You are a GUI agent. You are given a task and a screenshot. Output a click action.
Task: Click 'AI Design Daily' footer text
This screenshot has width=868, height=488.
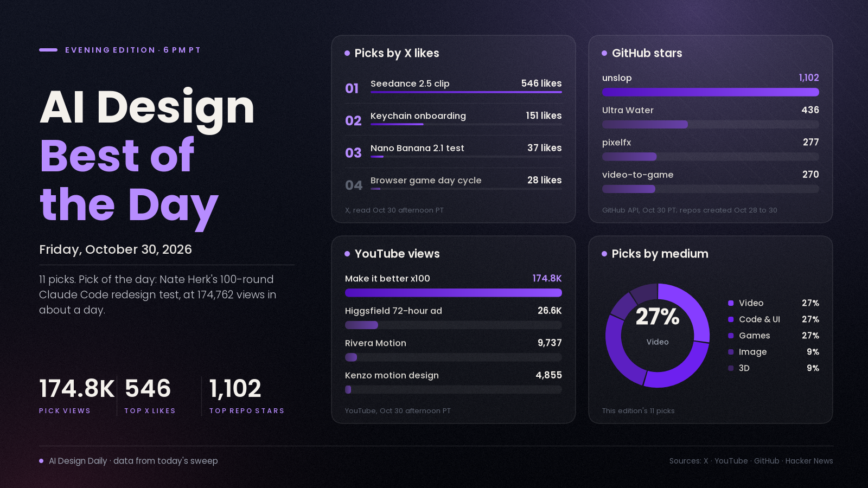click(78, 461)
